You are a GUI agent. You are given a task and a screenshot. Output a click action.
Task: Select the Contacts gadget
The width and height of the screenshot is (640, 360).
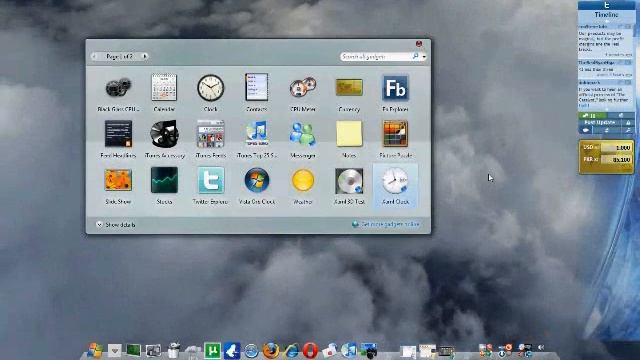[257, 93]
